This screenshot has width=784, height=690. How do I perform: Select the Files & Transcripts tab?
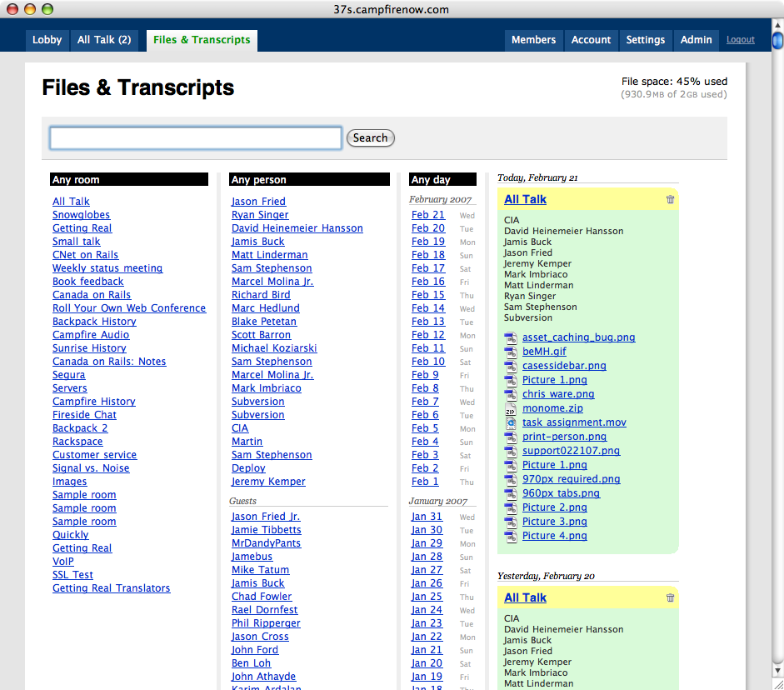(202, 40)
